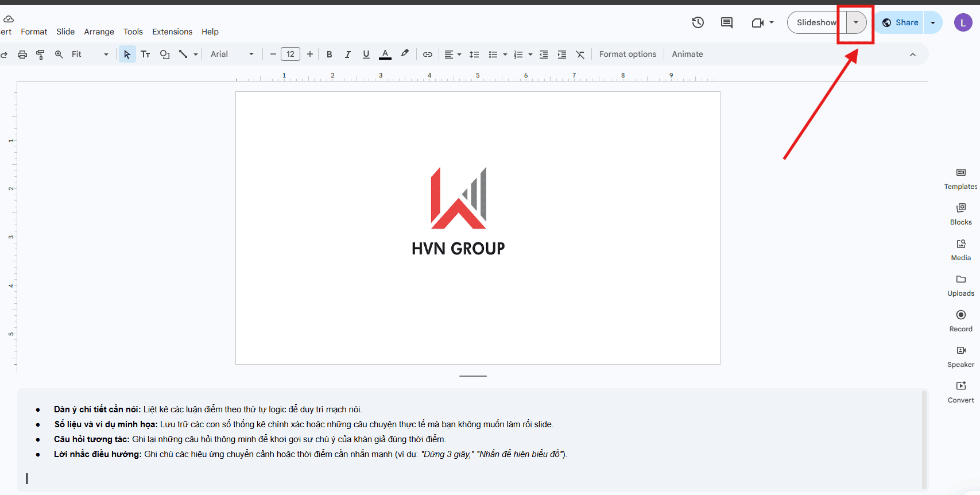Open the meeting camera dropdown arrow
Screen dimensions: 980x495
tap(772, 22)
